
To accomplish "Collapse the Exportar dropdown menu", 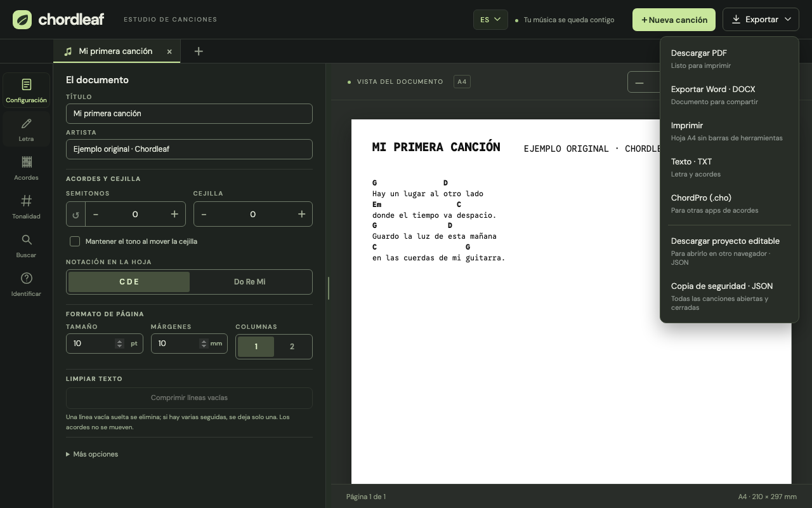I will tap(761, 20).
